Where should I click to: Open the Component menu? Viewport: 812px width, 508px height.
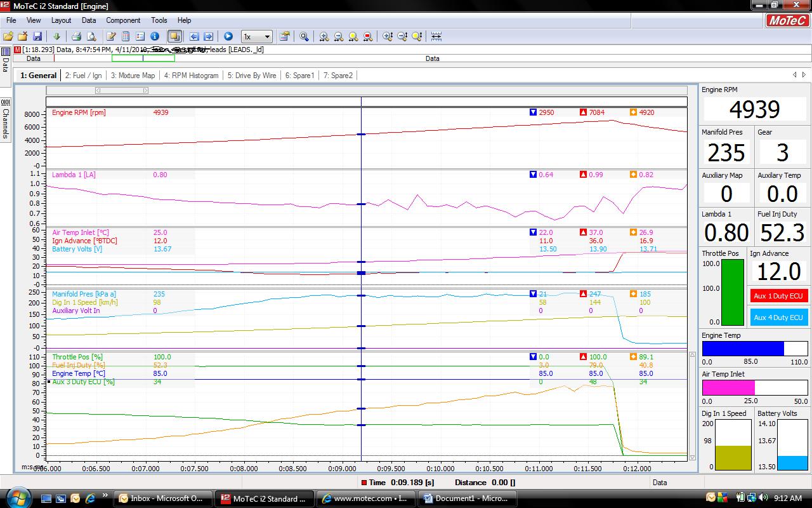pos(123,20)
